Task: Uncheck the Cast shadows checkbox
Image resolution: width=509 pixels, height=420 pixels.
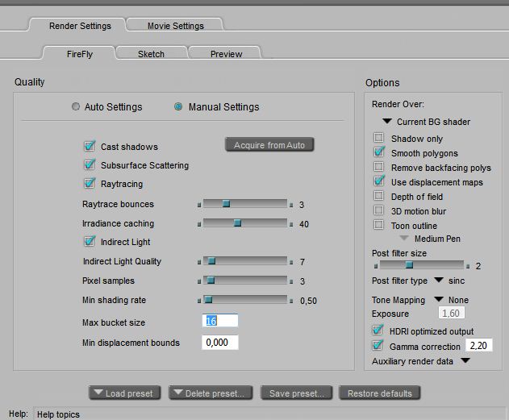Action: [90, 147]
